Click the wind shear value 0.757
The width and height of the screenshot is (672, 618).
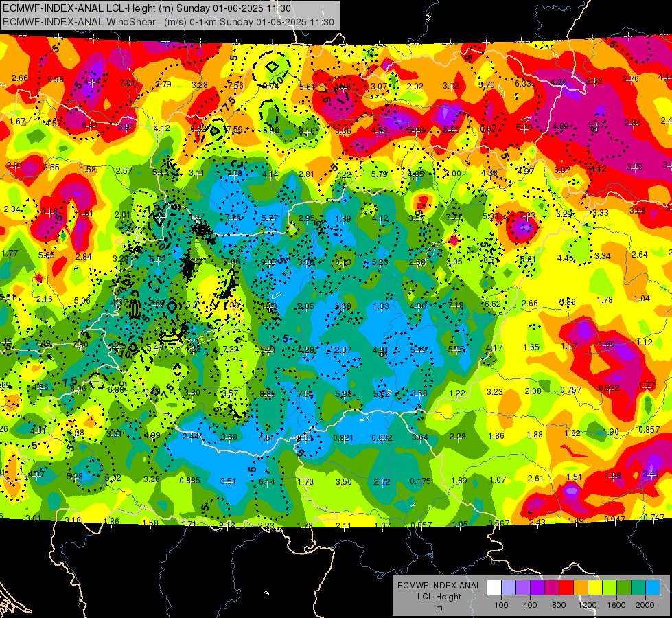[571, 390]
